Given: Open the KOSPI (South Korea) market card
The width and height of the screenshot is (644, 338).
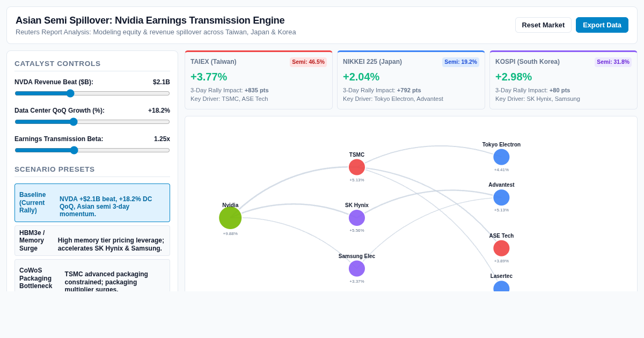Looking at the screenshot, I should pos(563,80).
